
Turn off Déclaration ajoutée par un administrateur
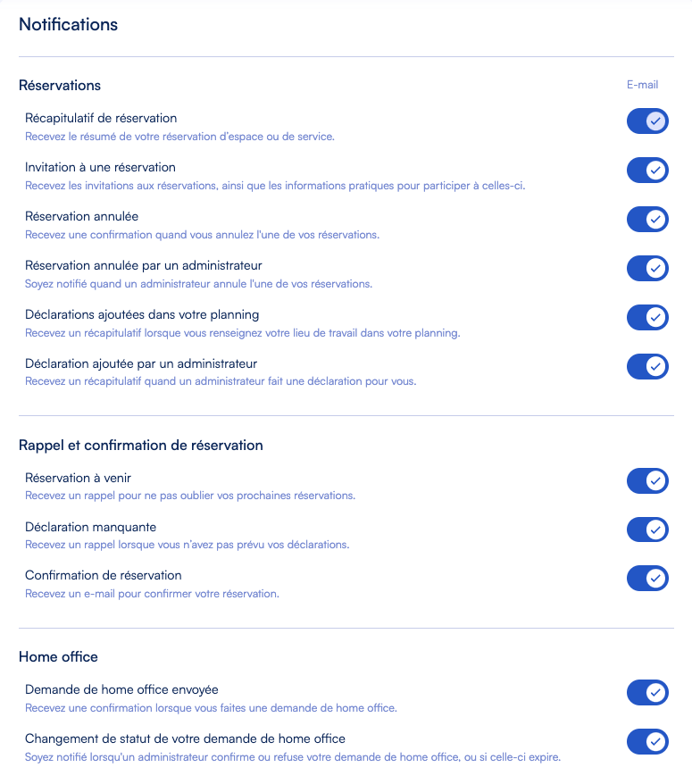click(647, 366)
